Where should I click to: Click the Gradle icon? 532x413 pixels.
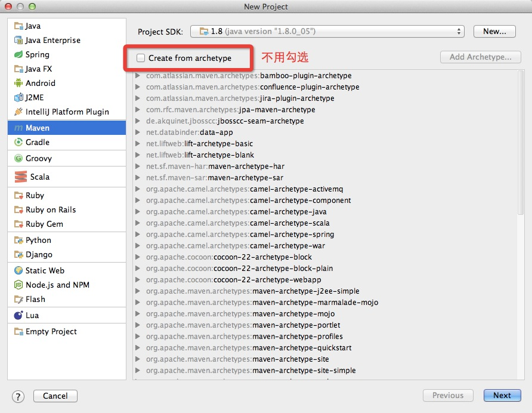click(x=18, y=142)
